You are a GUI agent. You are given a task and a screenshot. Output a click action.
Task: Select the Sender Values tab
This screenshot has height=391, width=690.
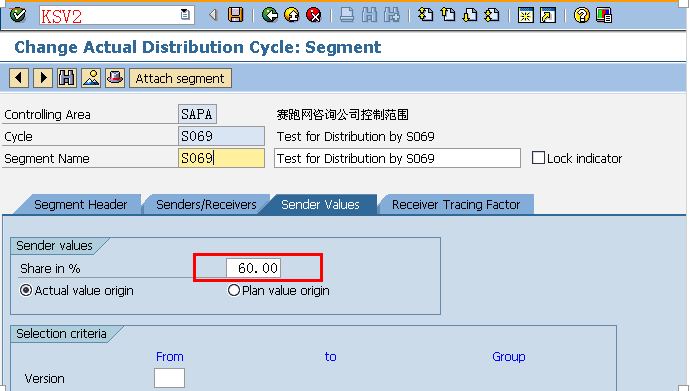[320, 205]
